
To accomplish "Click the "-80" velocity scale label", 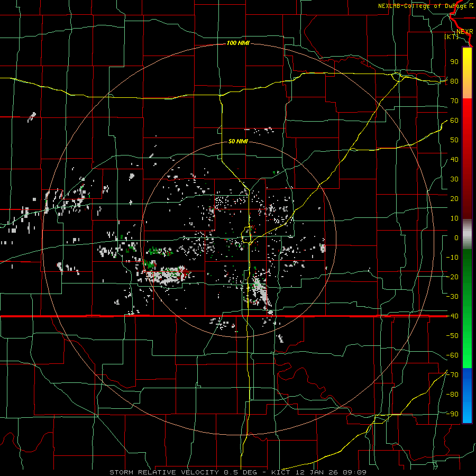I will tap(452, 395).
